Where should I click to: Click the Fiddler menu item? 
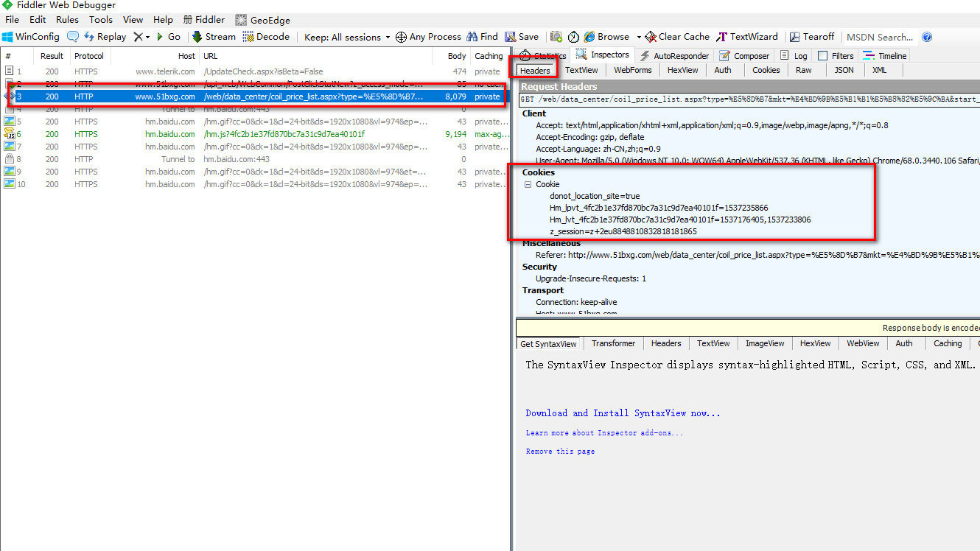[x=204, y=20]
